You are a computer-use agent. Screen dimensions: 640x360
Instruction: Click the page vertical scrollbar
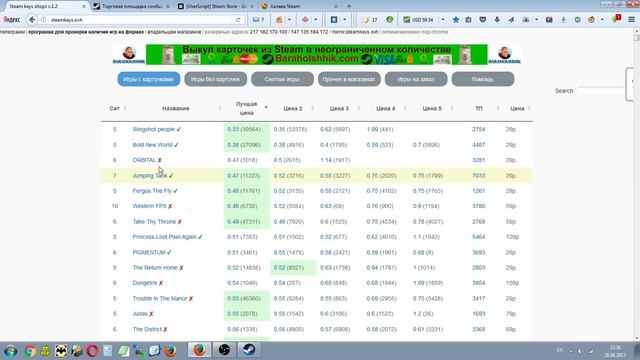pos(636,186)
